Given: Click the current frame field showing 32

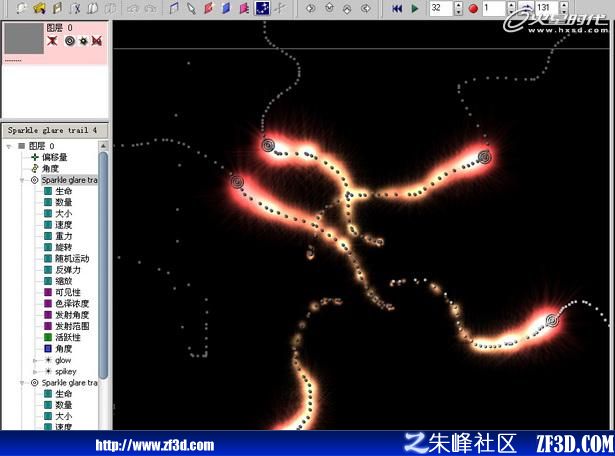Looking at the screenshot, I should click(441, 8).
